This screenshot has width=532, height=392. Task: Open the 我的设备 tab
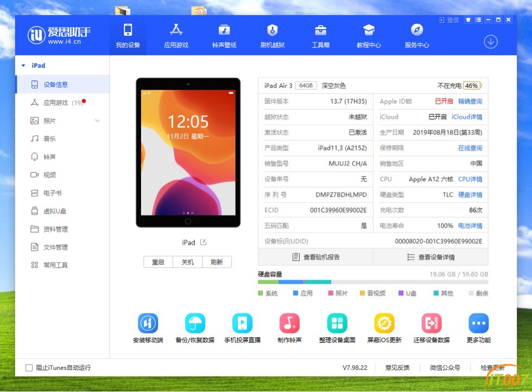(x=128, y=35)
